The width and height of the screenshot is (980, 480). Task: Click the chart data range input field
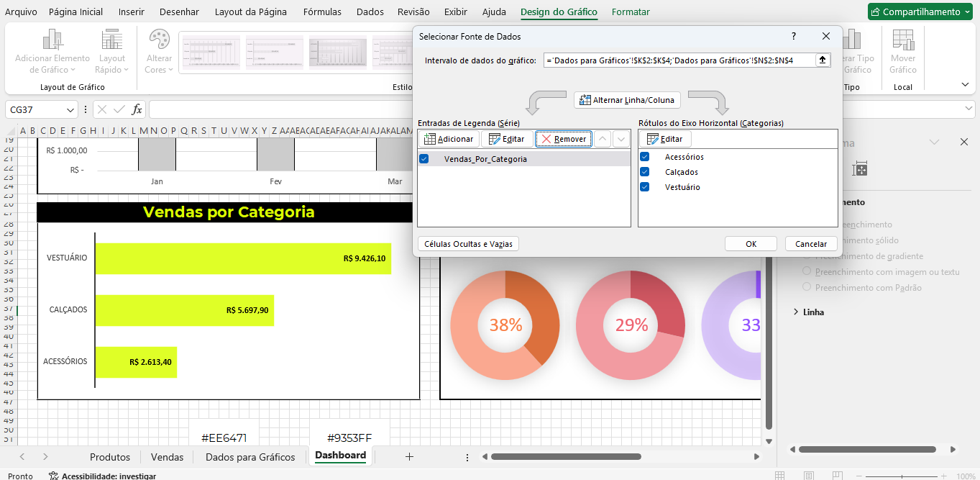pos(679,60)
